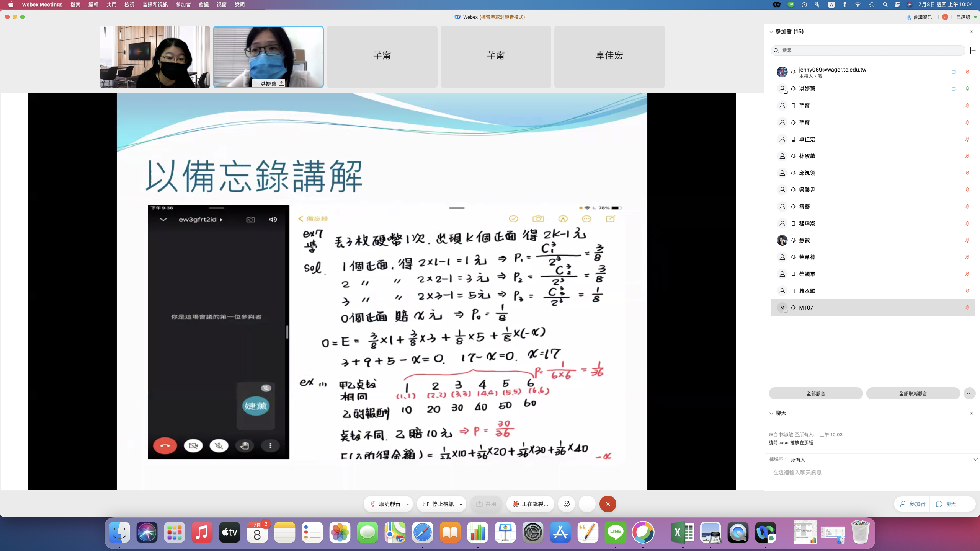The height and width of the screenshot is (551, 980).
Task: Click video camera icon beside 洪婕薰
Action: click(954, 89)
